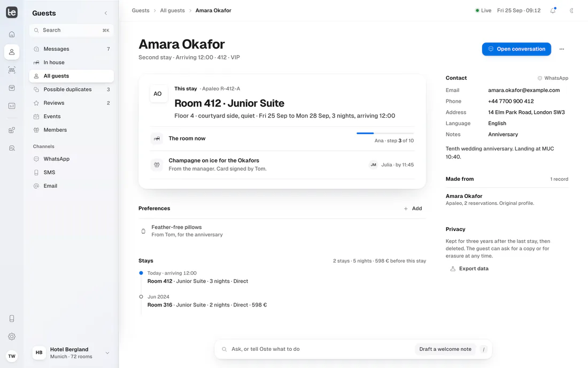This screenshot has height=368, width=588.
Task: Go to In house guests
Action: pos(71,62)
